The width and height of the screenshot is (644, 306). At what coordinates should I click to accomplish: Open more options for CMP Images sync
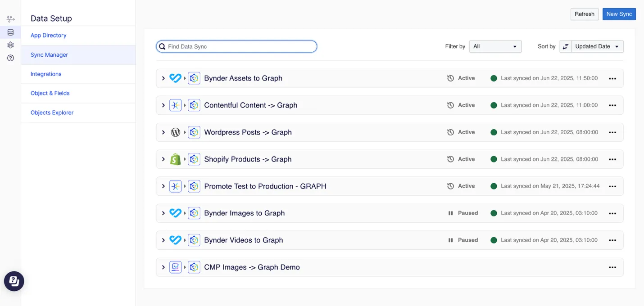(x=612, y=267)
